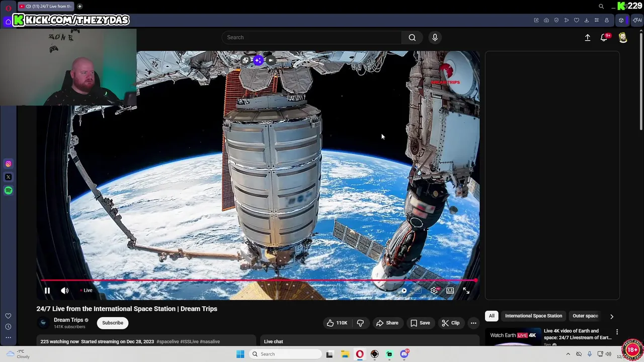Start voice search with the microphone
The height and width of the screenshot is (362, 644).
pos(435,37)
